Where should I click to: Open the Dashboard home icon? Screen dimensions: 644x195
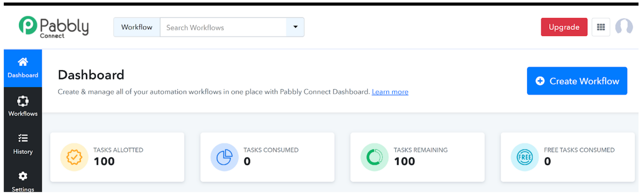click(x=23, y=62)
